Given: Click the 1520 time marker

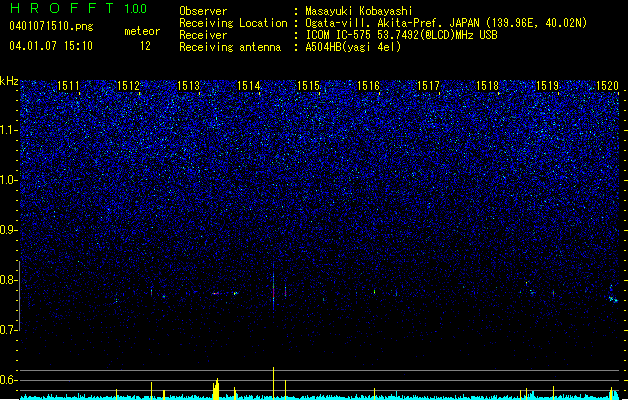Looking at the screenshot, I should coord(607,86).
